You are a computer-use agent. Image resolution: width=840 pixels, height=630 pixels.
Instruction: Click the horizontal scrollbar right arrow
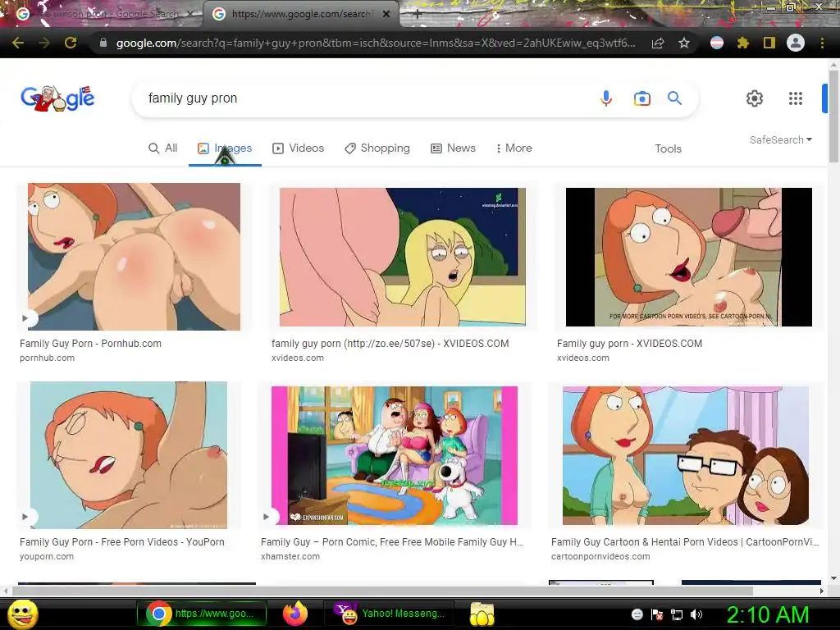coord(822,591)
